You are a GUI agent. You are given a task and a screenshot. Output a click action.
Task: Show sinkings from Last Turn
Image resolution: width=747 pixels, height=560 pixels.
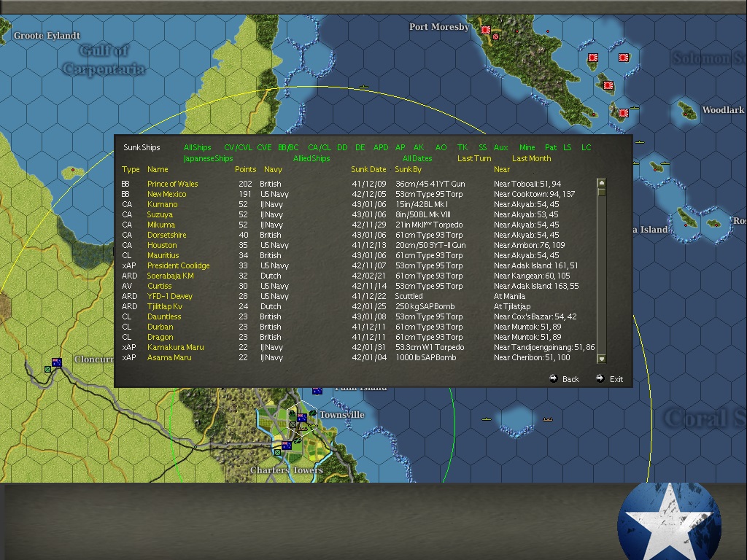coord(474,158)
